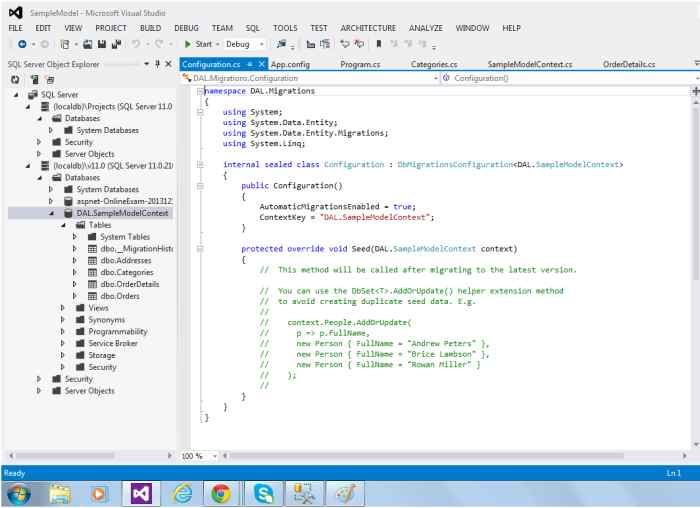
Task: Click the Refresh icon in SQL Server Object Explorer
Action: 15,78
